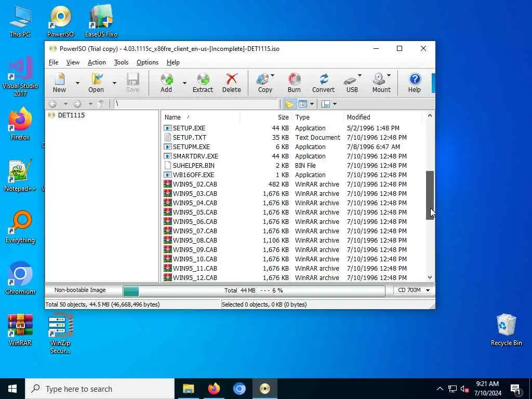
Task: Open the Add button dropdown arrow
Action: [x=184, y=83]
